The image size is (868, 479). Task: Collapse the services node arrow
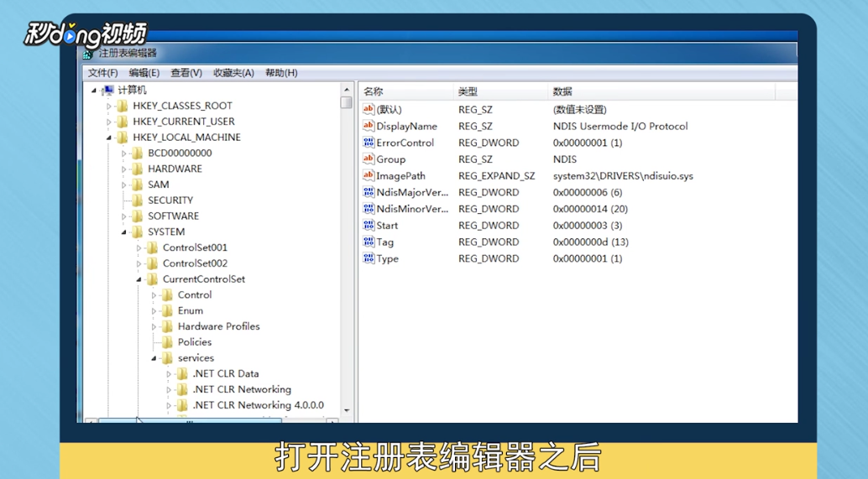click(154, 358)
